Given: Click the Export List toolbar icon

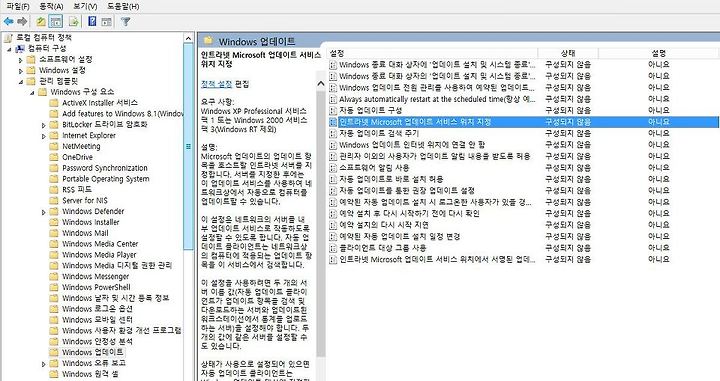Looking at the screenshot, I should click(73, 21).
